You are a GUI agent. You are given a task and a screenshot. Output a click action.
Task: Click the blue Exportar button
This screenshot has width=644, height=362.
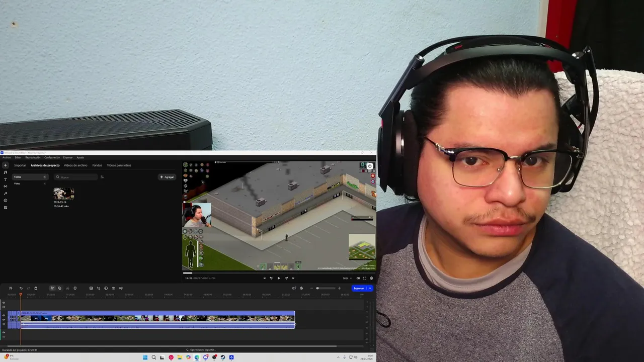359,288
